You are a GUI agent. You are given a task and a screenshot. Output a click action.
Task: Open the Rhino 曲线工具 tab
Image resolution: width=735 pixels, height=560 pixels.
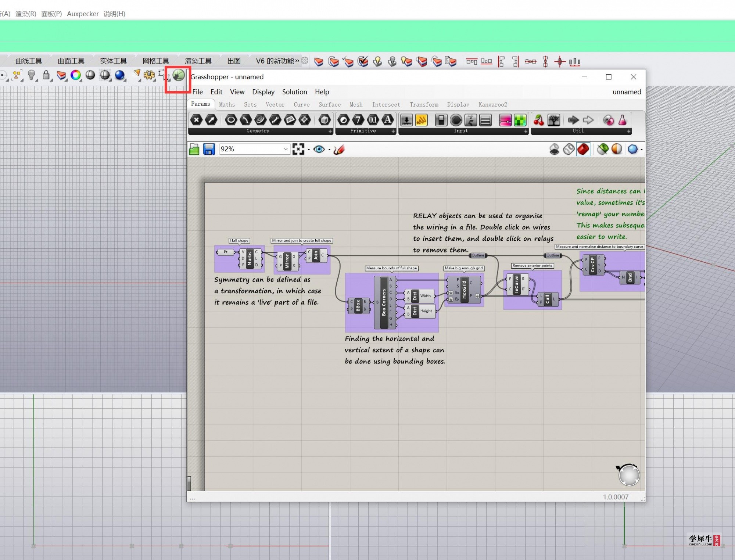29,61
